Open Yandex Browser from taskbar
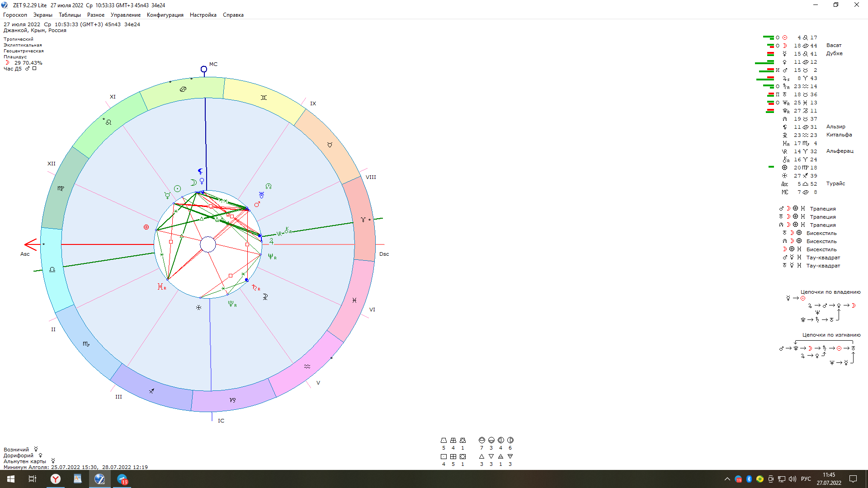 pos(56,479)
